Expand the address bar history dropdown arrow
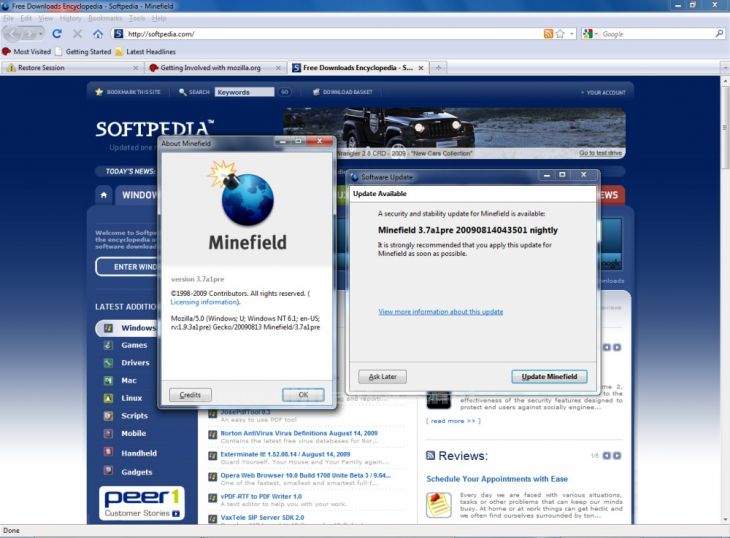Image resolution: width=730 pixels, height=538 pixels. point(572,34)
